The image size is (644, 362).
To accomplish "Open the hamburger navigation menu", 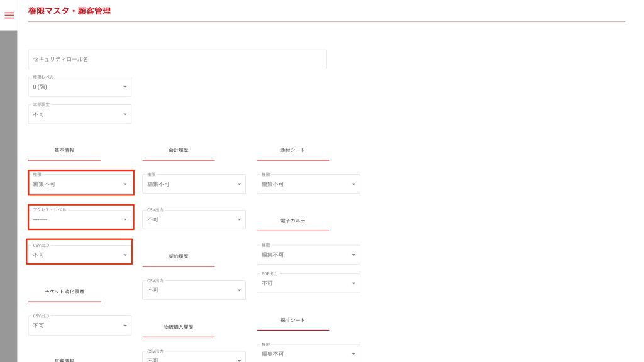I will (x=9, y=15).
